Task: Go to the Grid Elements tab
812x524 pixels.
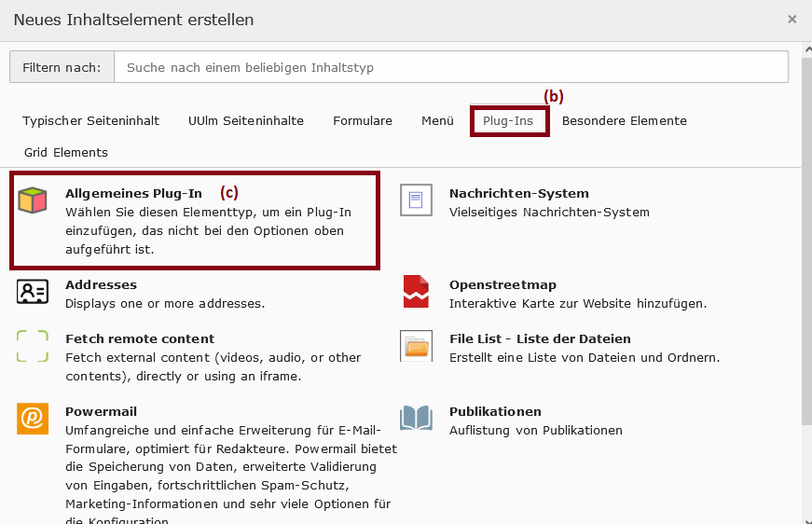Action: pyautogui.click(x=66, y=152)
